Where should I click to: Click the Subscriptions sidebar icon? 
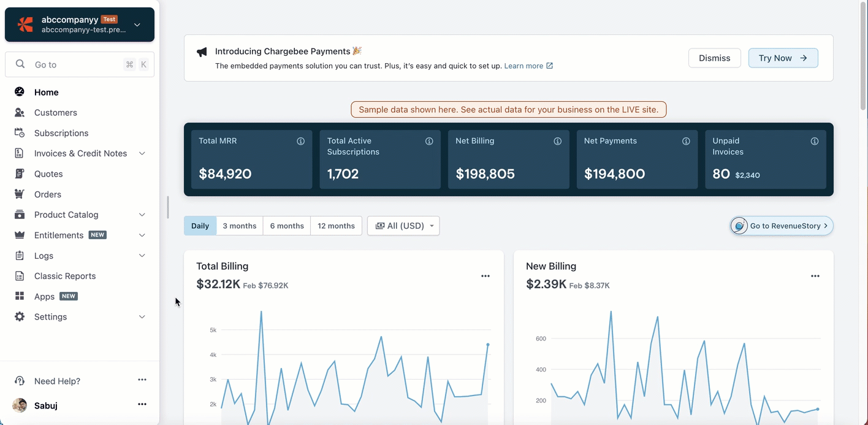[20, 133]
